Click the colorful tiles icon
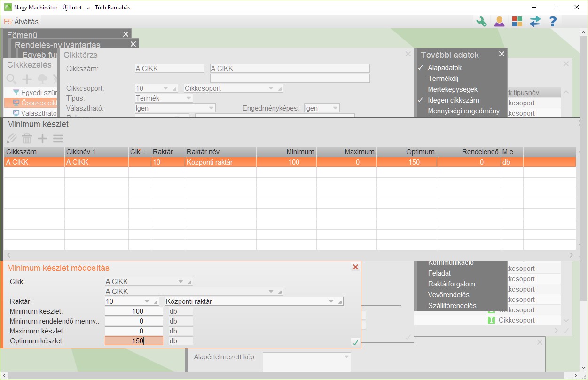 pos(517,22)
